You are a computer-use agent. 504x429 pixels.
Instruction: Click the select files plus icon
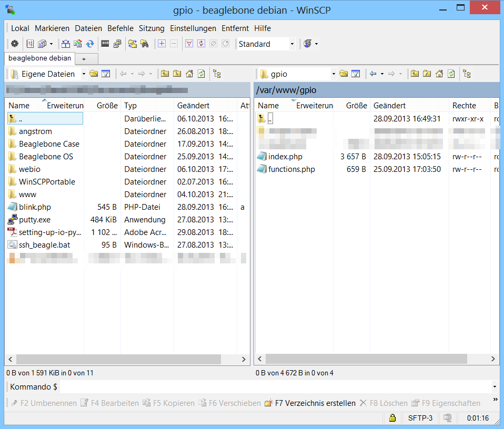coord(162,44)
